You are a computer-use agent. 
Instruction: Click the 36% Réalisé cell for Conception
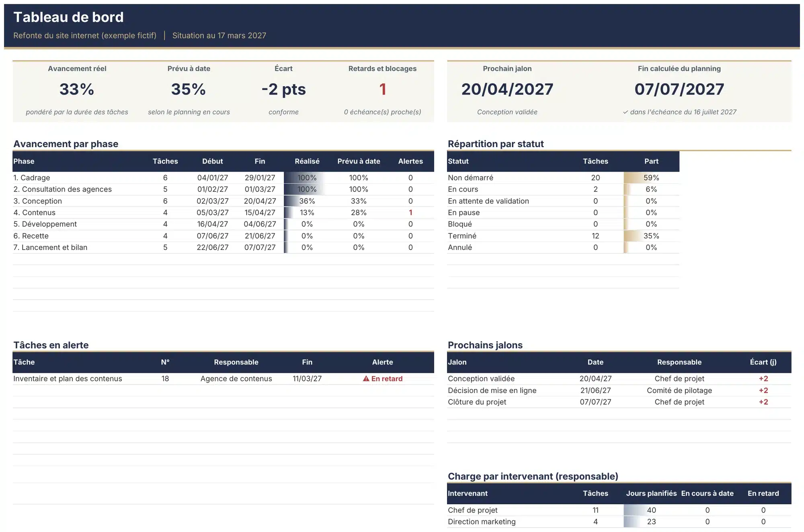click(307, 201)
